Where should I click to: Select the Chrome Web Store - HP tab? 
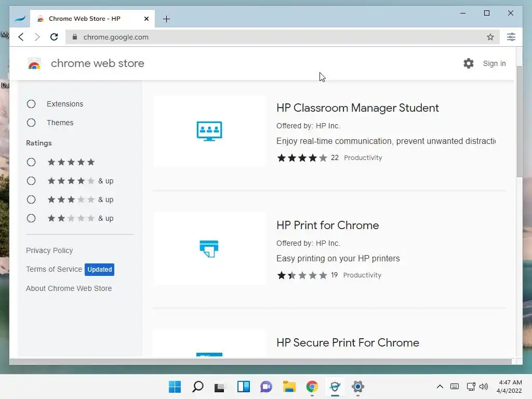pyautogui.click(x=92, y=19)
